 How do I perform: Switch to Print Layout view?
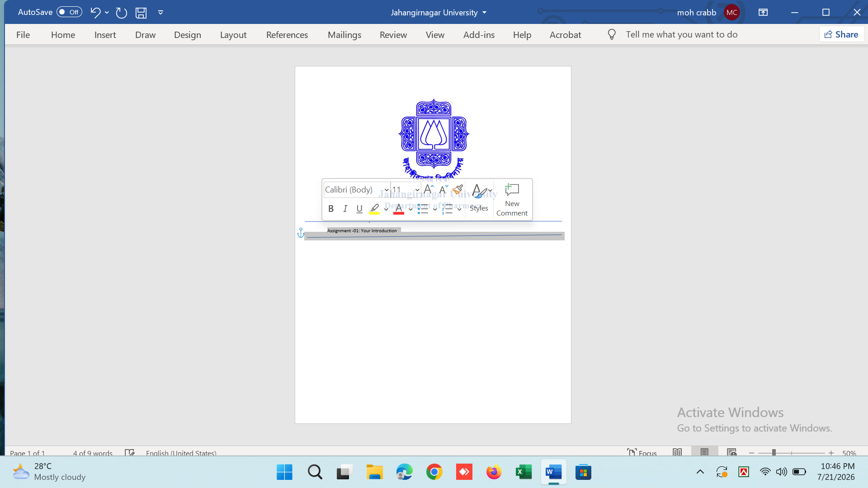click(x=704, y=452)
